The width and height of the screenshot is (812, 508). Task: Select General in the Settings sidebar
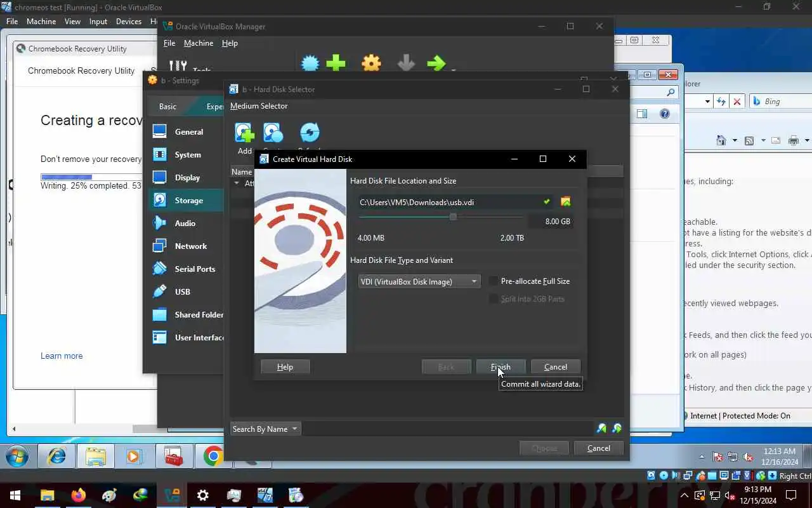(x=187, y=131)
